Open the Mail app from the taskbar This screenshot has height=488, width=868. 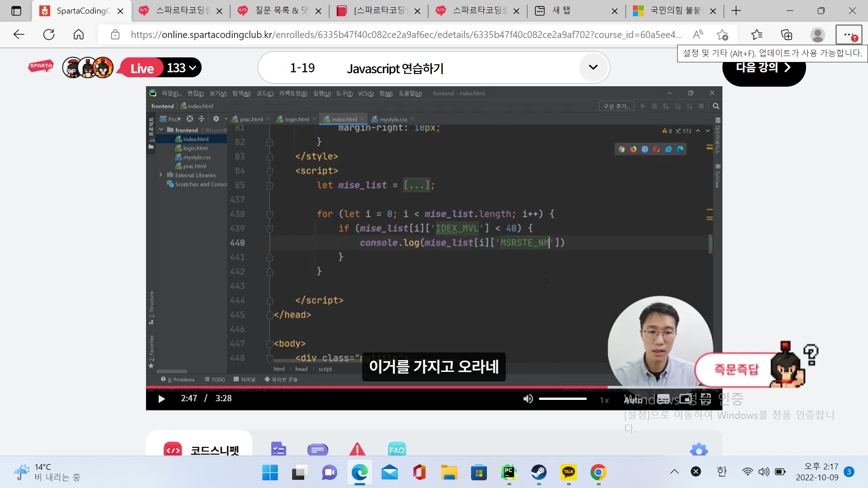390,473
